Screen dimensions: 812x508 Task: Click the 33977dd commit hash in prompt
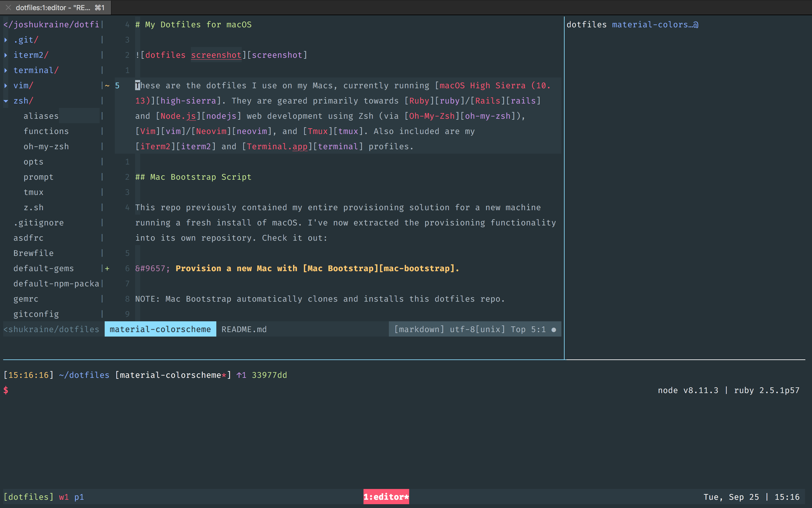(269, 375)
